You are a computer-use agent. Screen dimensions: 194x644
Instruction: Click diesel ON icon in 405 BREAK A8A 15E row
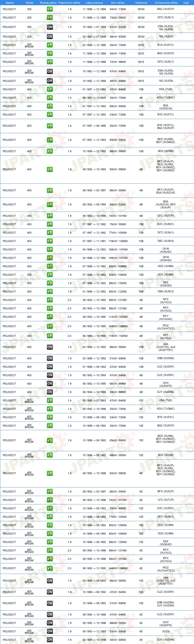click(50, 581)
